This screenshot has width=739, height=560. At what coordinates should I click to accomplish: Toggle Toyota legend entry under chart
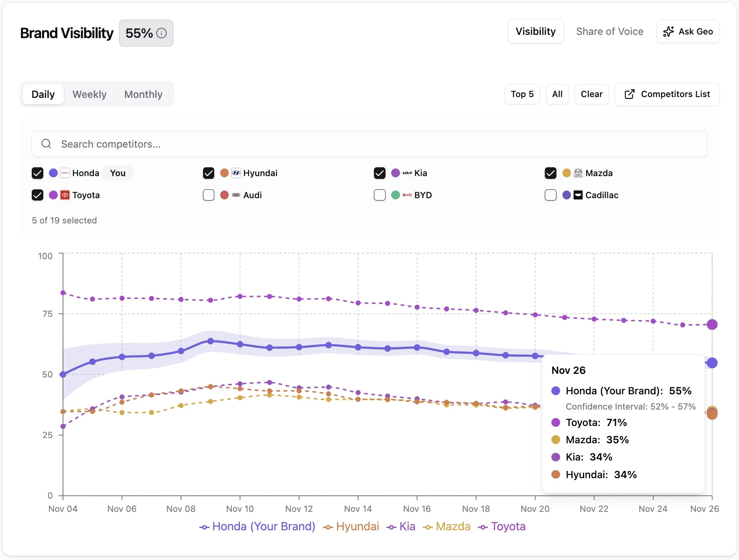coord(501,526)
